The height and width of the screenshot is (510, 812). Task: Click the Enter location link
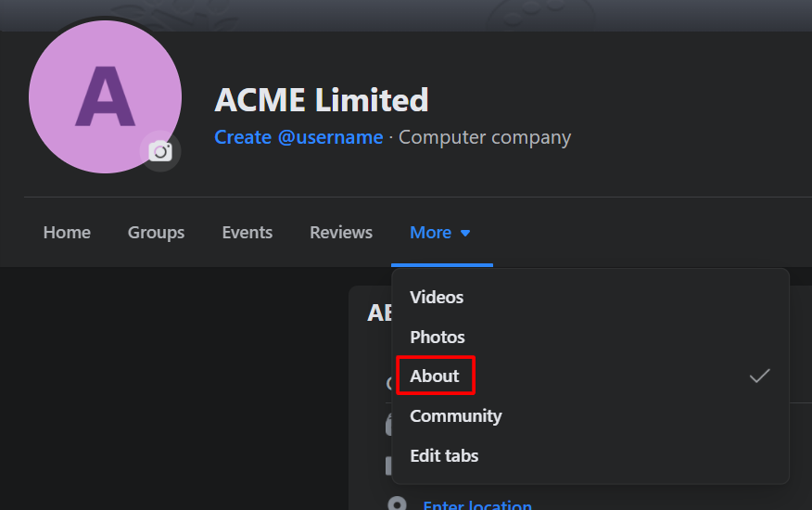click(x=477, y=504)
